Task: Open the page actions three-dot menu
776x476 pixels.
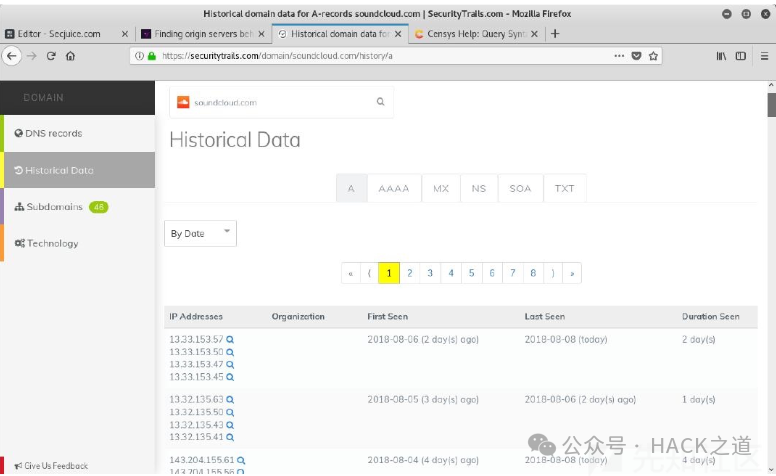Action: click(619, 56)
